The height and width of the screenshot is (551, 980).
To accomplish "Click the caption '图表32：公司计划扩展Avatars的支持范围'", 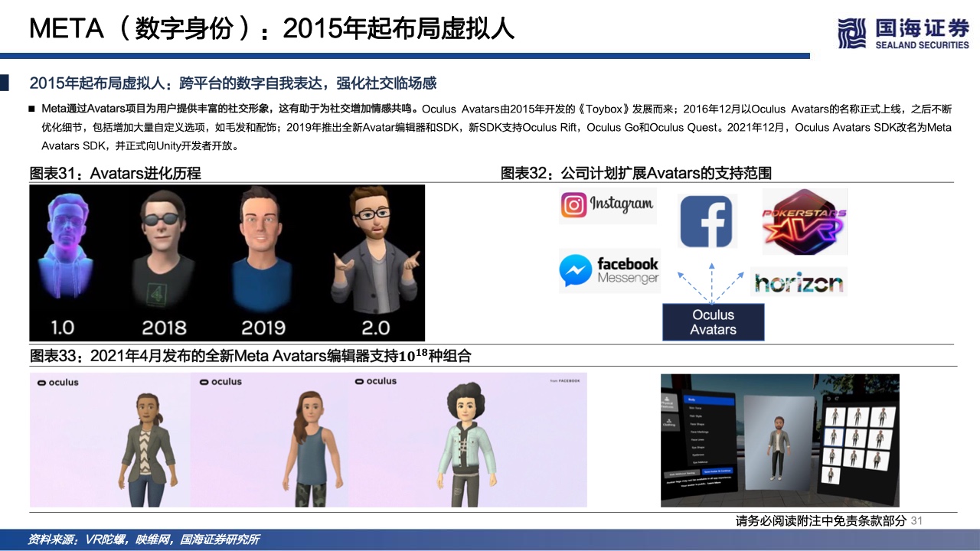I will point(636,173).
